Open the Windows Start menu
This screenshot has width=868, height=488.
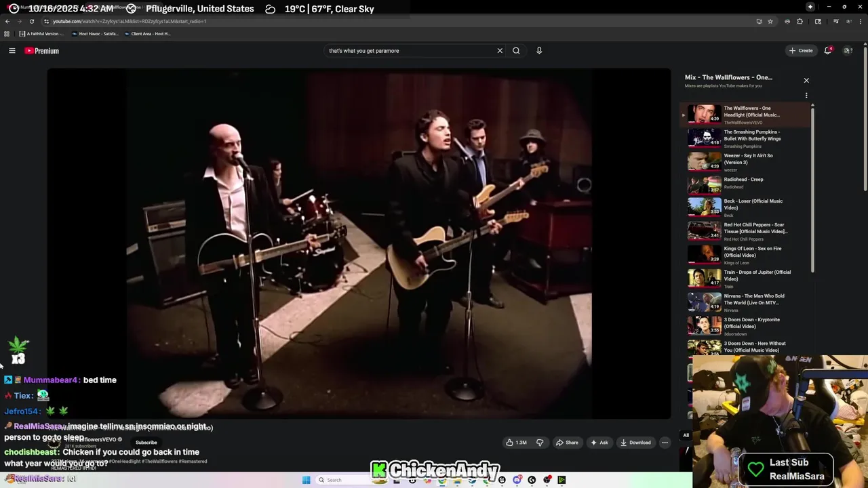click(x=307, y=480)
